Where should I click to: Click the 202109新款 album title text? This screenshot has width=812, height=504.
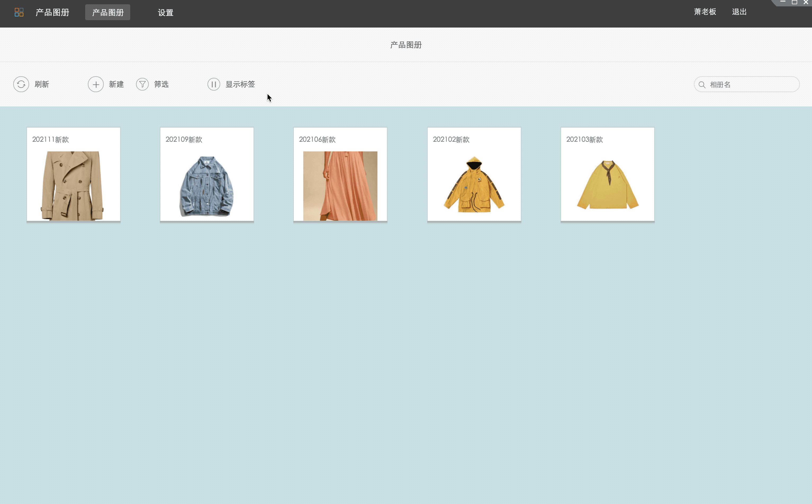click(x=184, y=140)
